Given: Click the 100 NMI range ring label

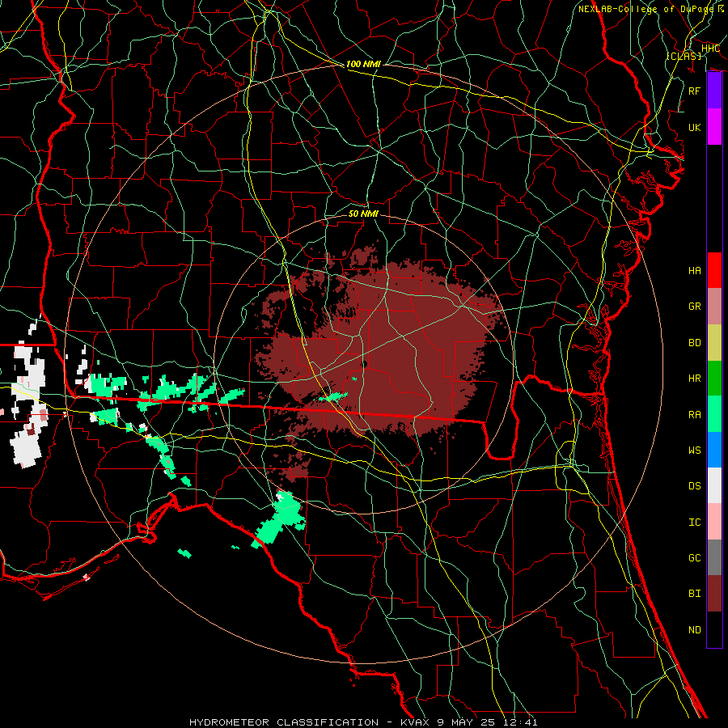Looking at the screenshot, I should point(363,64).
